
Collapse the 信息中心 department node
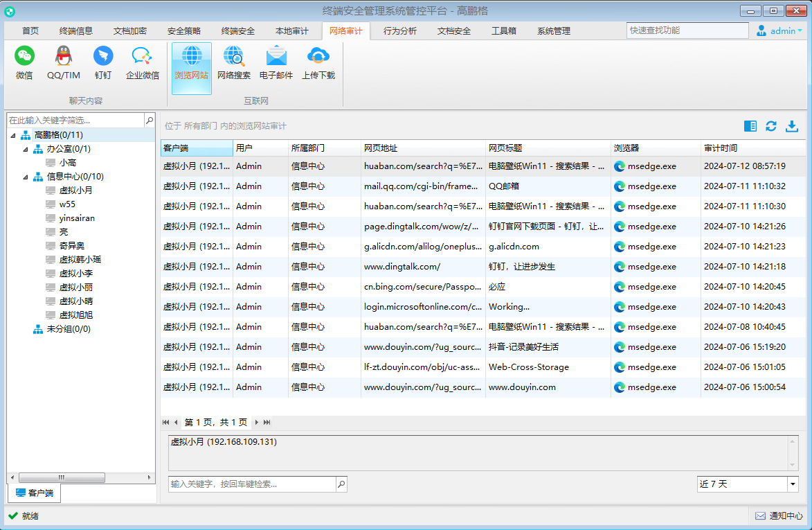click(x=26, y=177)
